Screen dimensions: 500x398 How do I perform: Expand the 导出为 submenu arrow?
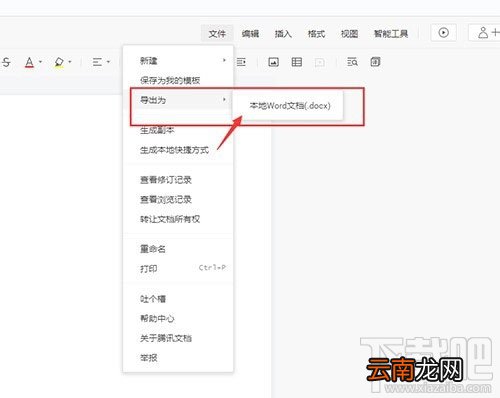click(224, 99)
